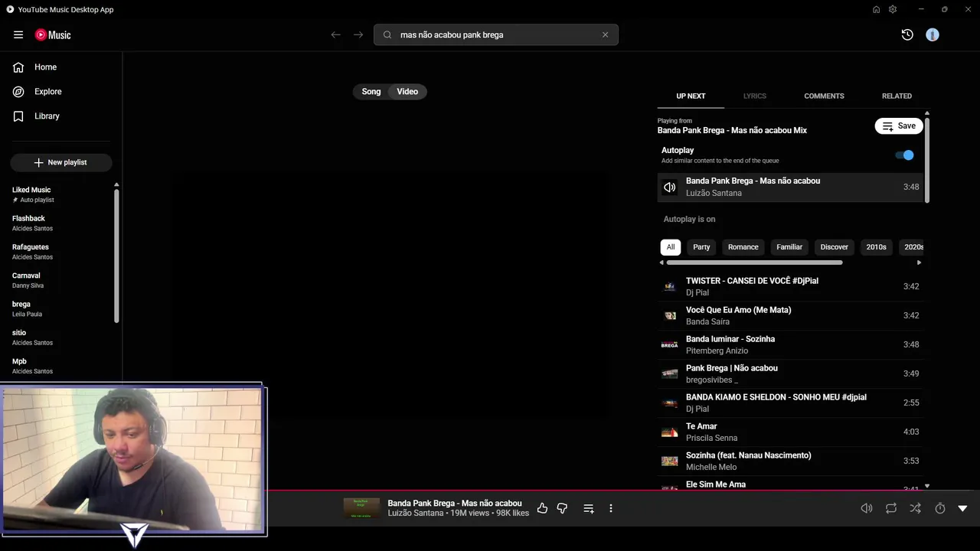
Task: Click the speaker icon on the playing track
Action: click(x=670, y=187)
